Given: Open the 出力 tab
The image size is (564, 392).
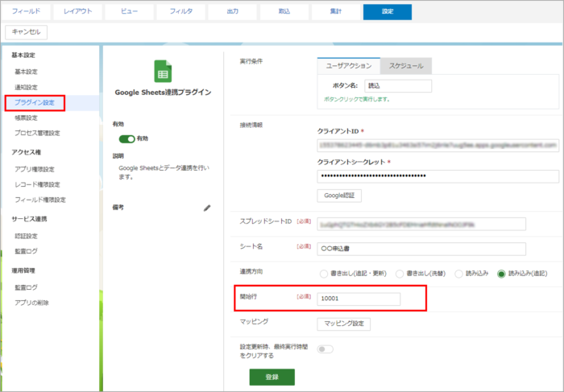Looking at the screenshot, I should 232,11.
